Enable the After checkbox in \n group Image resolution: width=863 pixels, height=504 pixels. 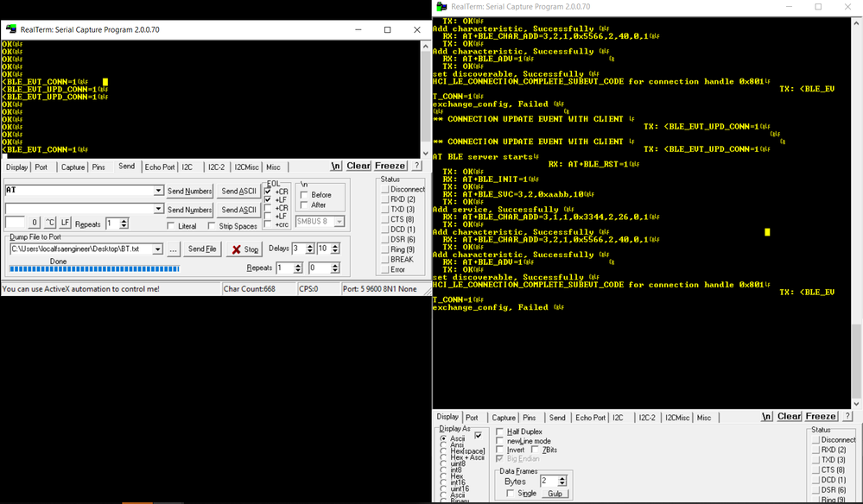pos(304,205)
